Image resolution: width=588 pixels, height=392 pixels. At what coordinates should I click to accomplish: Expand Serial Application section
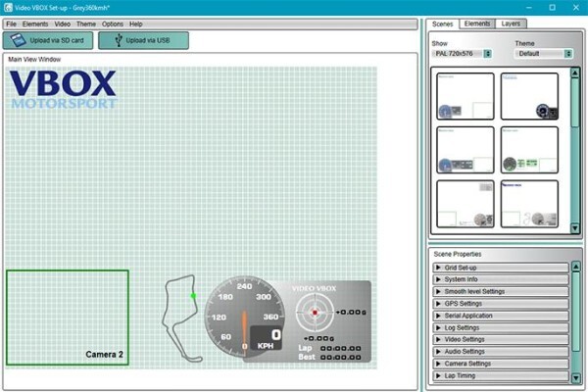pos(501,316)
